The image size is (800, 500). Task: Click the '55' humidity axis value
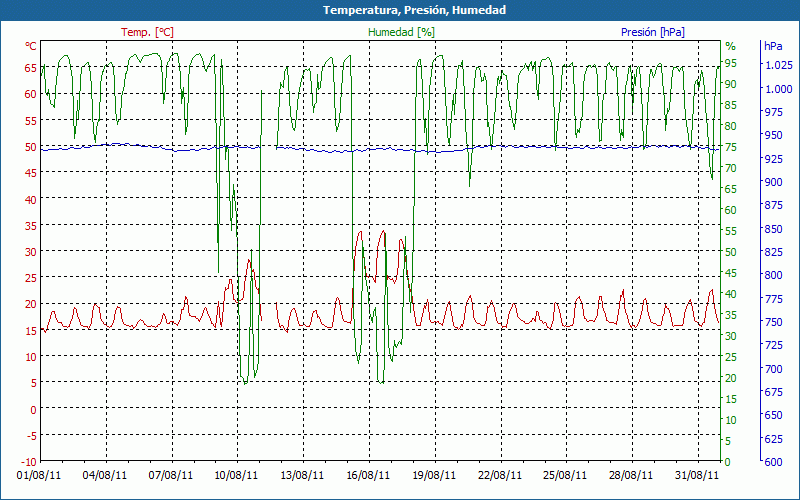point(731,231)
